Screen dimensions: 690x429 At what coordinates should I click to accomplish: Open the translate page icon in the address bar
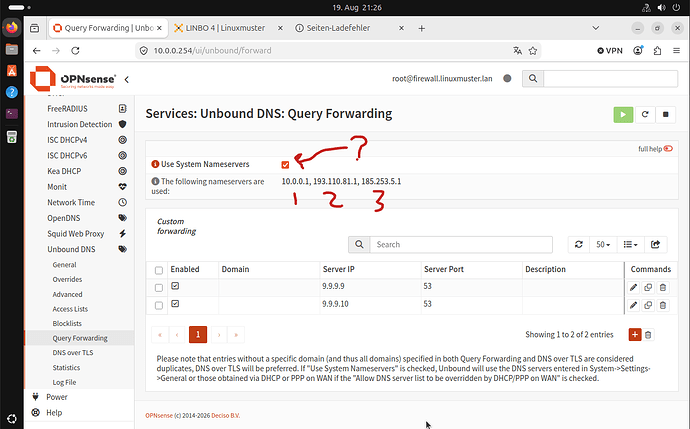click(x=517, y=51)
